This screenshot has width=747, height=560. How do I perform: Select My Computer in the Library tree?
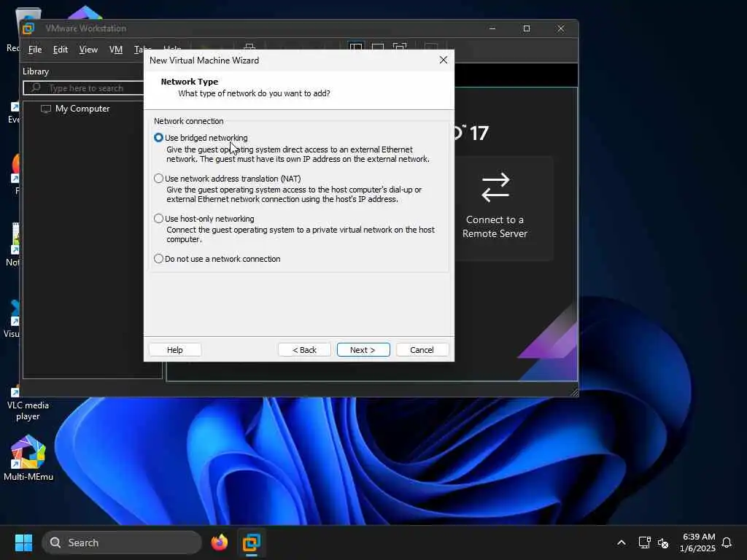click(82, 109)
